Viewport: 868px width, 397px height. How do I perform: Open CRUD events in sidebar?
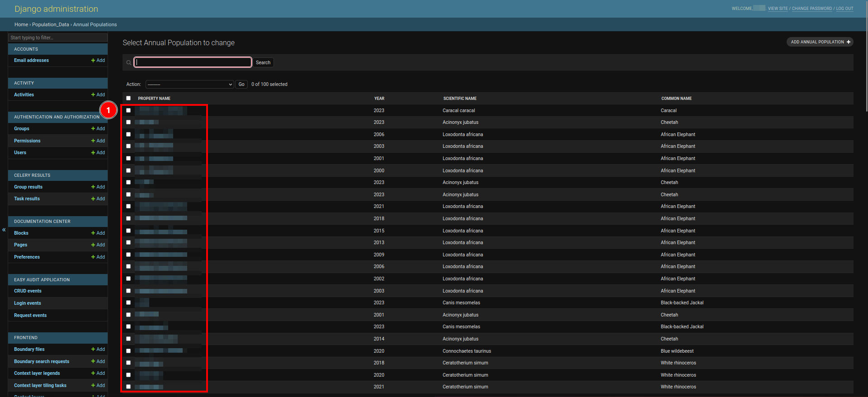coord(28,291)
